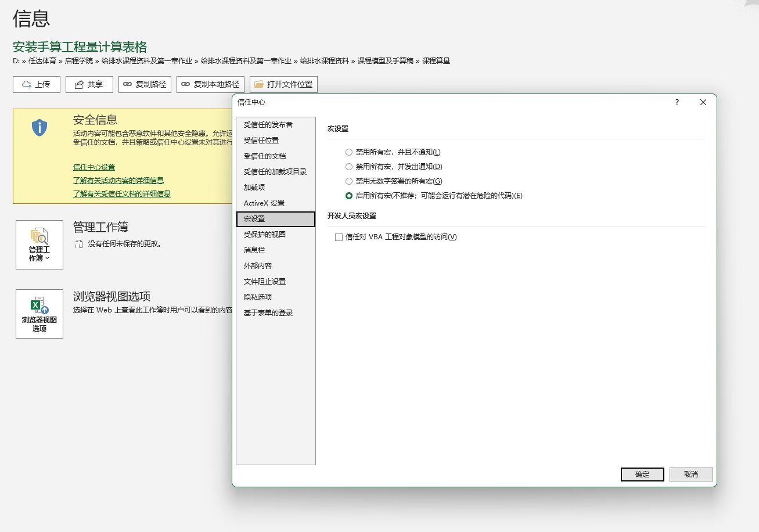The width and height of the screenshot is (759, 532).
Task: Select 宏设置 category
Action: tap(276, 219)
